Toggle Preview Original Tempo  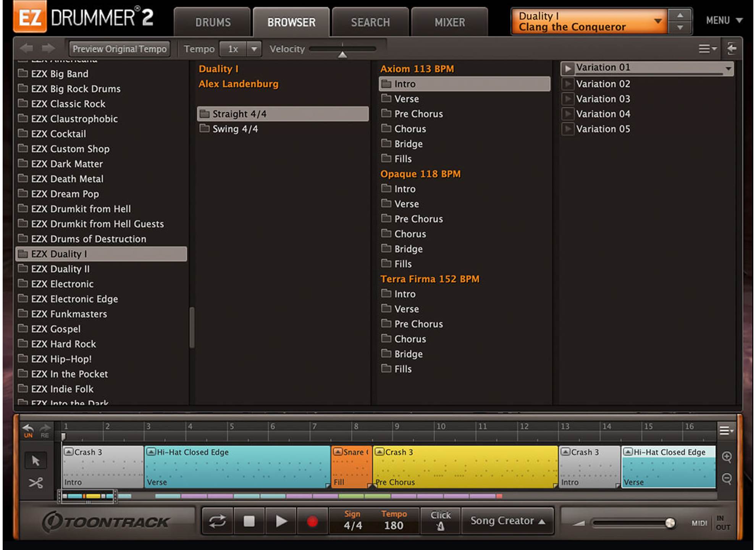(120, 49)
